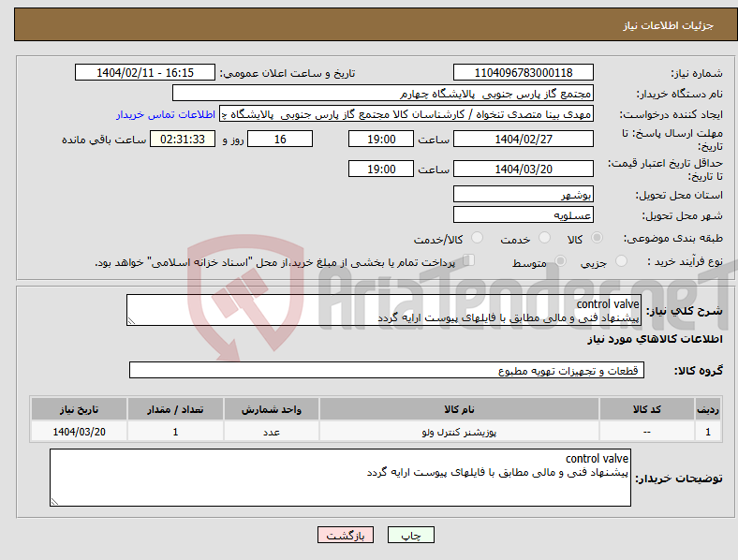
Task: Click the requester field مهدی بینا
Action: click(x=406, y=114)
